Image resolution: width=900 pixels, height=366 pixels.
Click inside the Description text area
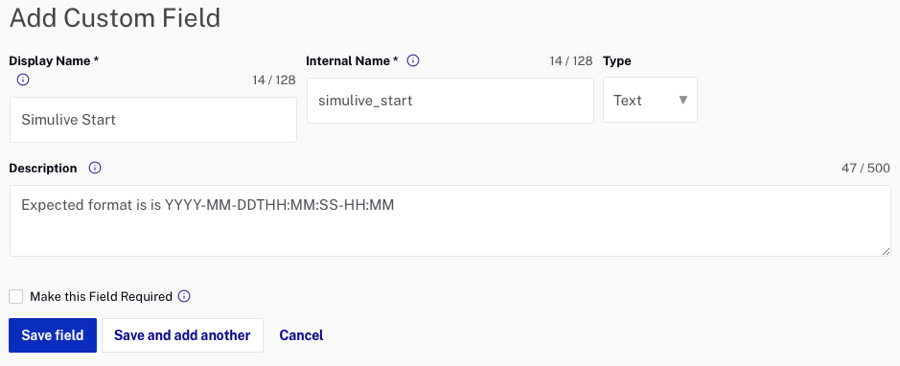coord(450,221)
